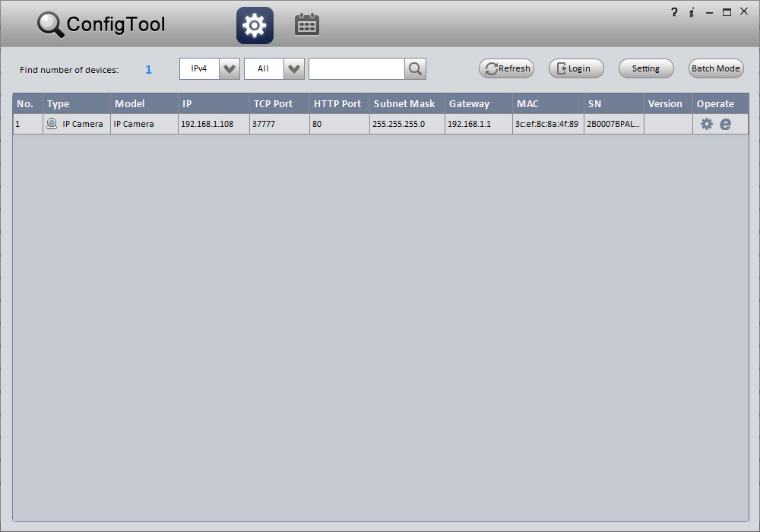Expand the IPv4 dropdown arrow

[230, 69]
